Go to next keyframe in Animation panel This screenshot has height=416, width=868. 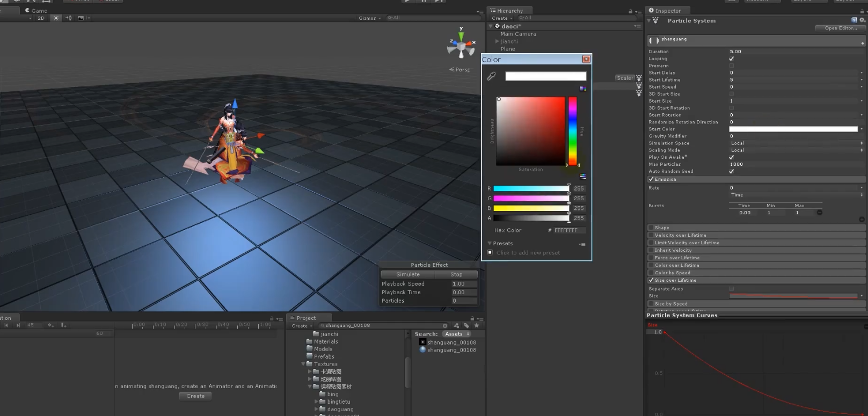[18, 325]
